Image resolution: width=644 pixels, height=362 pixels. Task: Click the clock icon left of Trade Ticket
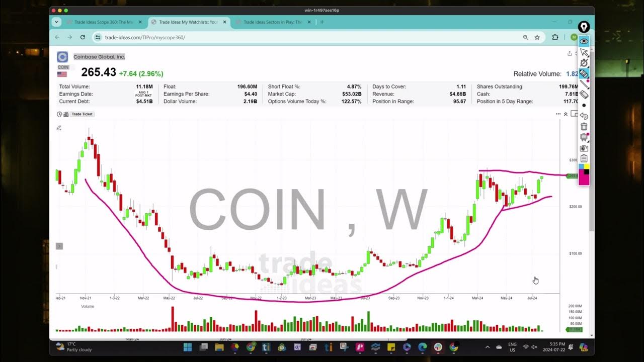[60, 114]
